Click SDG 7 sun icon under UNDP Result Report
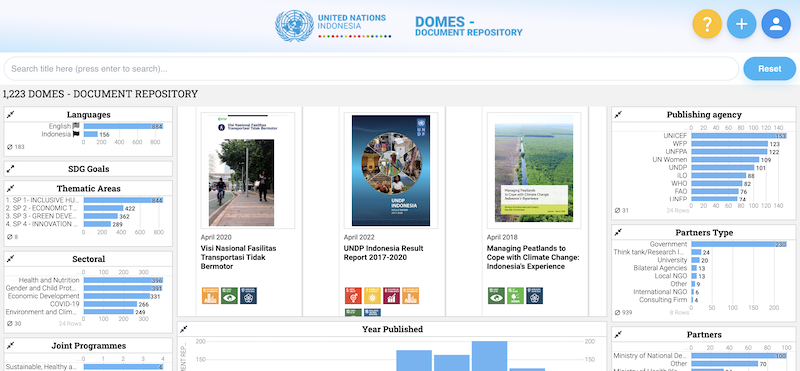The height and width of the screenshot is (371, 800). coord(372,295)
